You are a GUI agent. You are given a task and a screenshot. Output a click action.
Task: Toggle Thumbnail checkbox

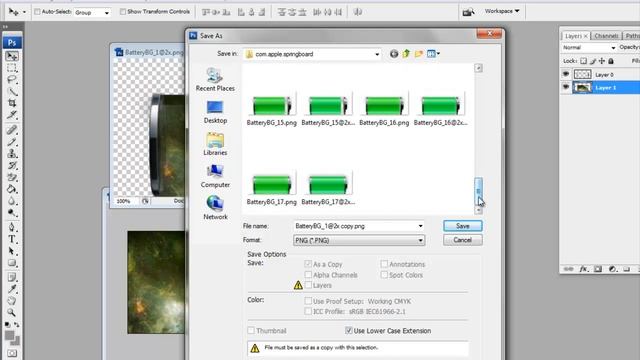coord(251,331)
